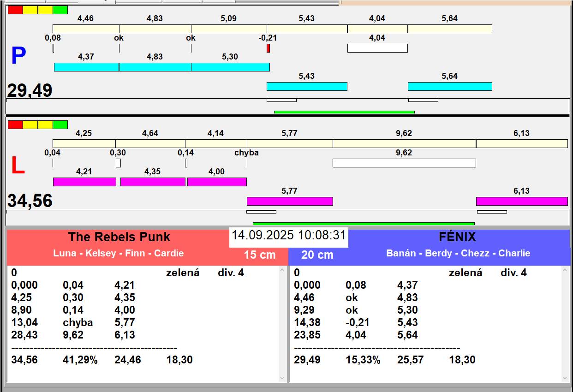The height and width of the screenshot is (392, 573).
Task: Click the 15 cm jump height label
Action: pyautogui.click(x=260, y=255)
